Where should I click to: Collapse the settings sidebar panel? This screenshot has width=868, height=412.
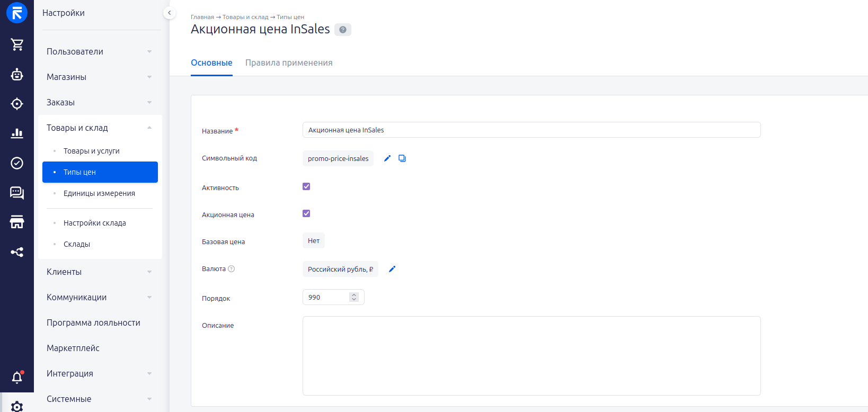(170, 13)
